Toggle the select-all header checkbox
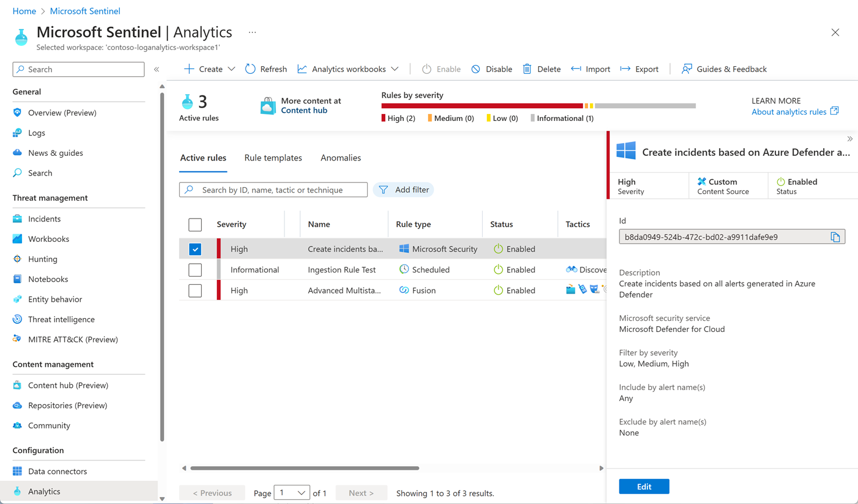The height and width of the screenshot is (504, 858). point(195,224)
